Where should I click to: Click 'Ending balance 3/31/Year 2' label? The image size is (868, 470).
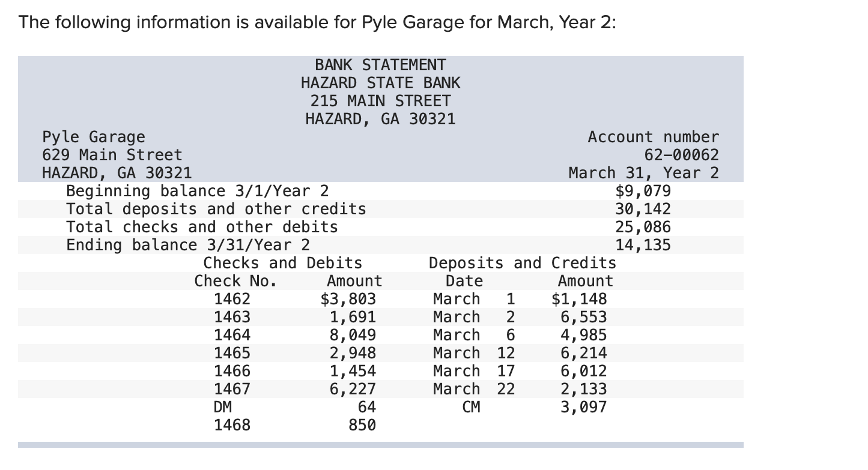click(x=188, y=245)
